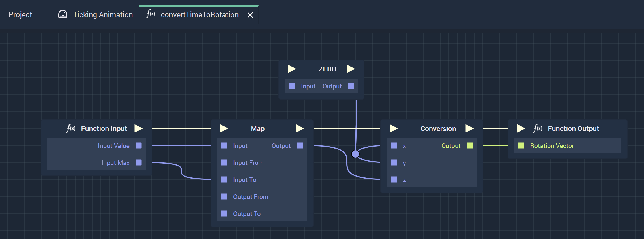Click the green Conversion Output port
Screen dimensions: 644x239
pyautogui.click(x=470, y=145)
